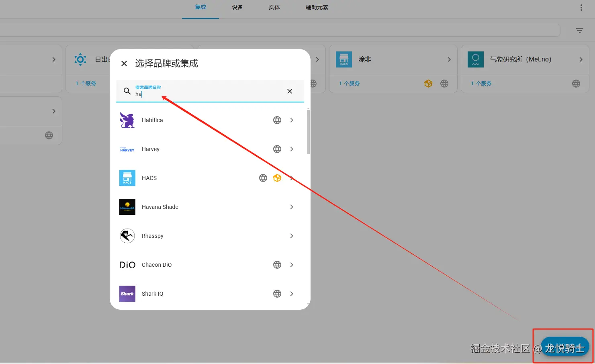Click the Shark IQ logo
Viewport: 595px width, 364px height.
[x=127, y=294]
